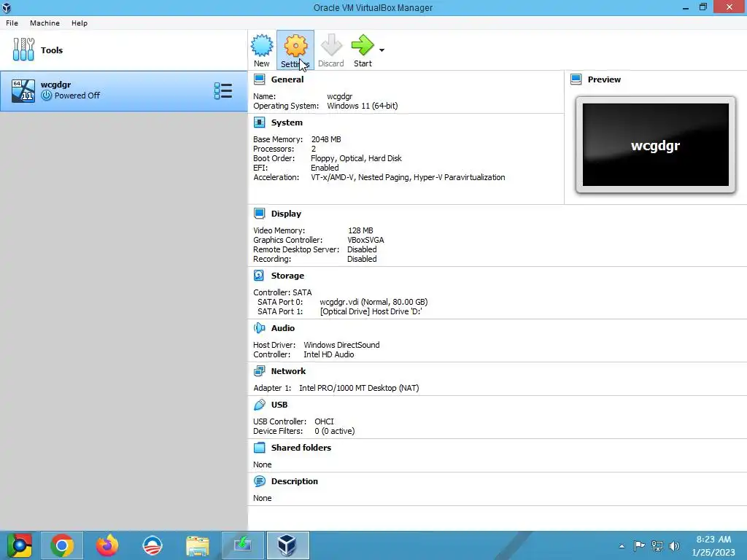Click the USB section icon
Screen dimensions: 747x560
point(259,404)
